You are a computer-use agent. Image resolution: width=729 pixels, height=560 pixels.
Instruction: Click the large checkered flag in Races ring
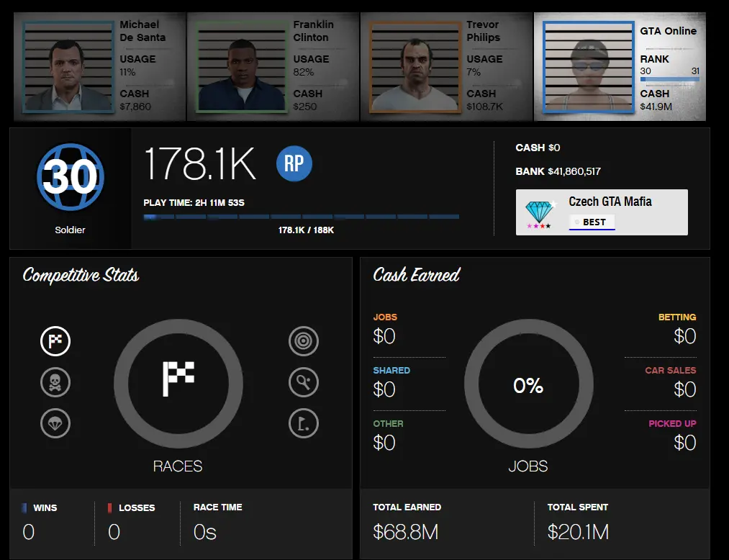tap(178, 379)
